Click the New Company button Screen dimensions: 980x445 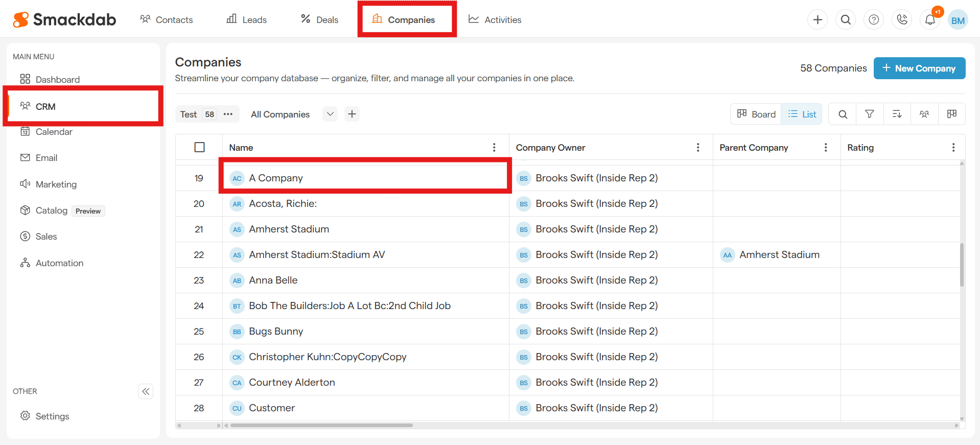click(x=919, y=68)
